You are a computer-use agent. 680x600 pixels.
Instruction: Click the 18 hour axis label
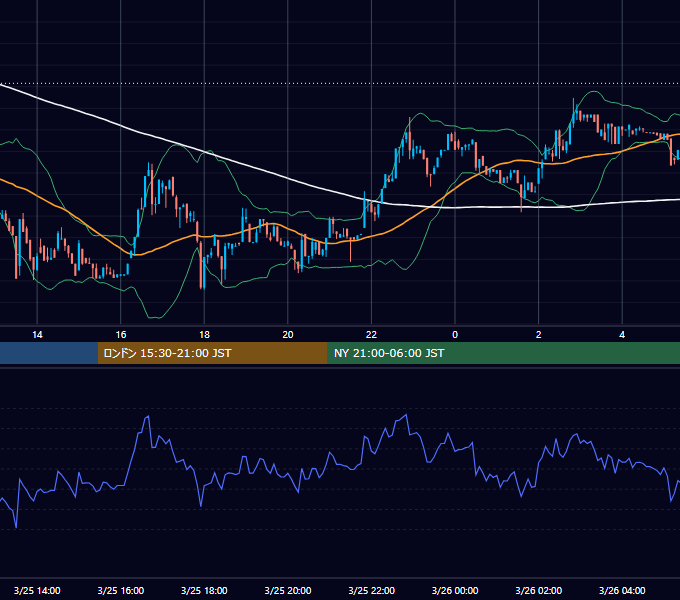204,335
